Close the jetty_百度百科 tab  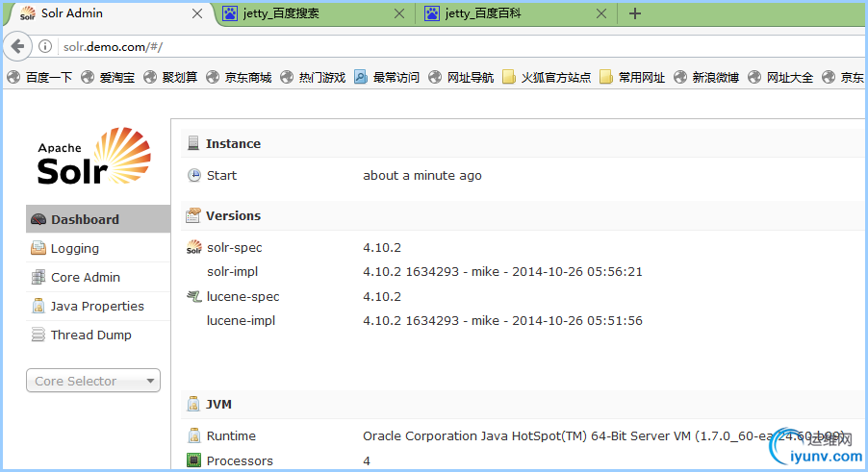(x=601, y=13)
